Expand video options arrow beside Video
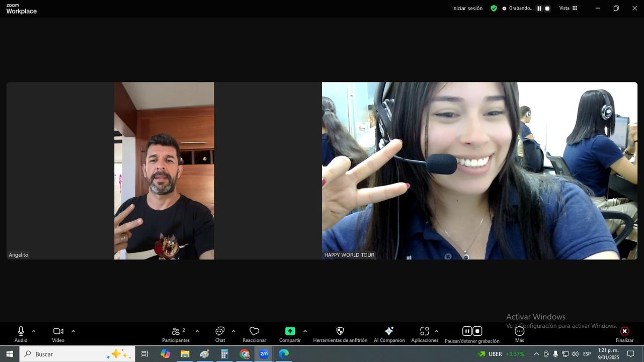This screenshot has height=362, width=644. click(x=73, y=331)
